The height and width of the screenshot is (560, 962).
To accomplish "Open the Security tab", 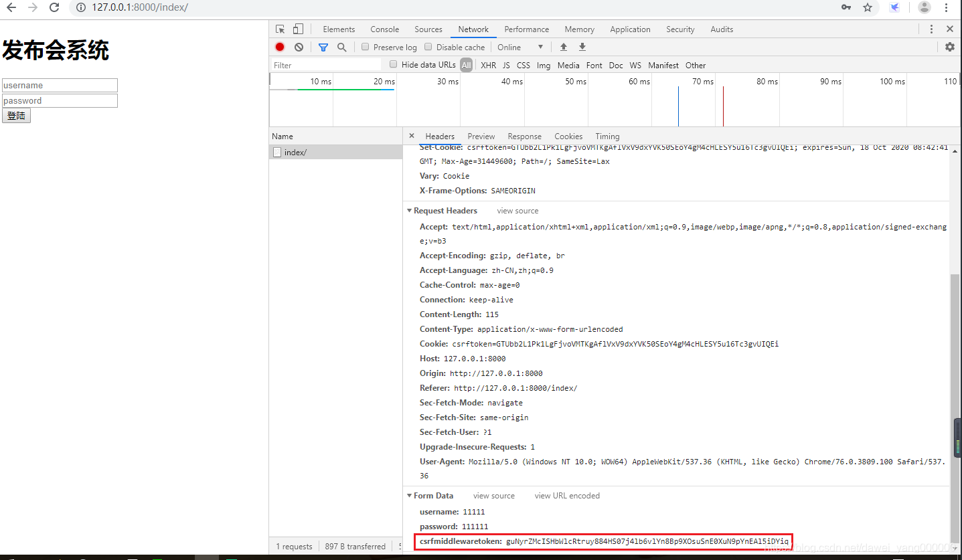I will [x=681, y=29].
